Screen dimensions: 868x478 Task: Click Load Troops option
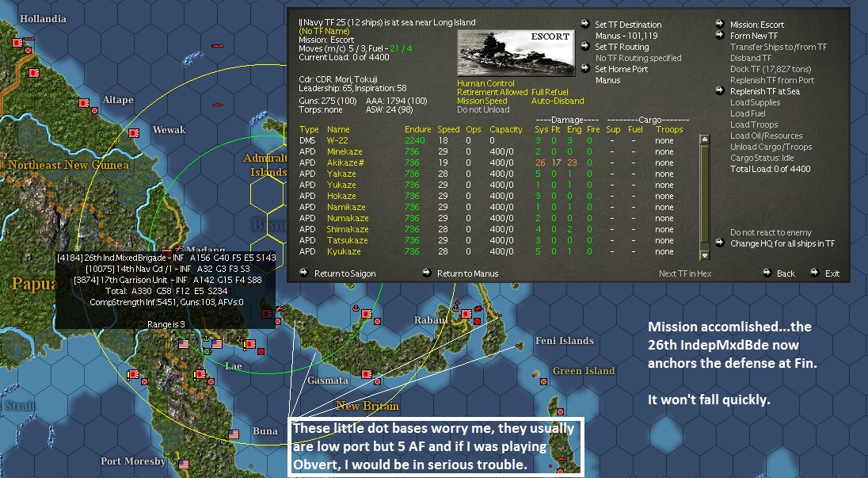tap(753, 124)
